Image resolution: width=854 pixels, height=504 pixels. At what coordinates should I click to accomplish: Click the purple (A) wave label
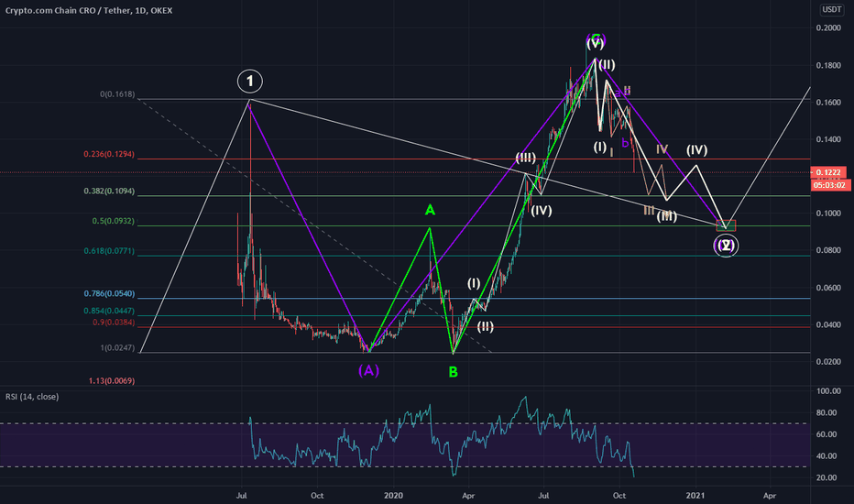point(368,370)
